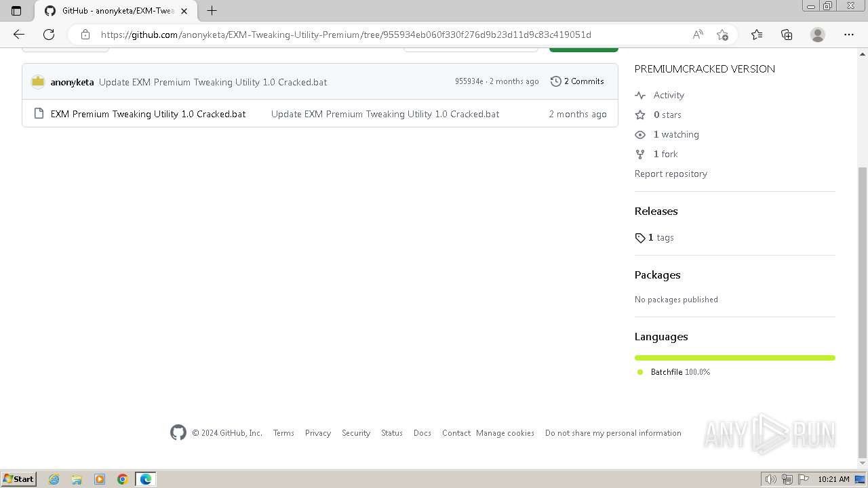Screen dimensions: 868x488
Task: Launch Internet Explorer from the taskbar
Action: pos(54,479)
